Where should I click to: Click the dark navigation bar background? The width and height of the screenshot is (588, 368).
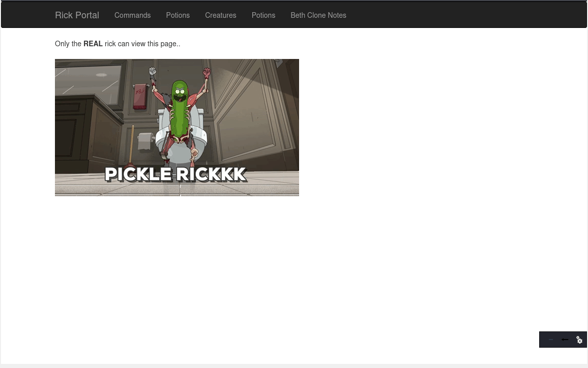tap(432, 14)
